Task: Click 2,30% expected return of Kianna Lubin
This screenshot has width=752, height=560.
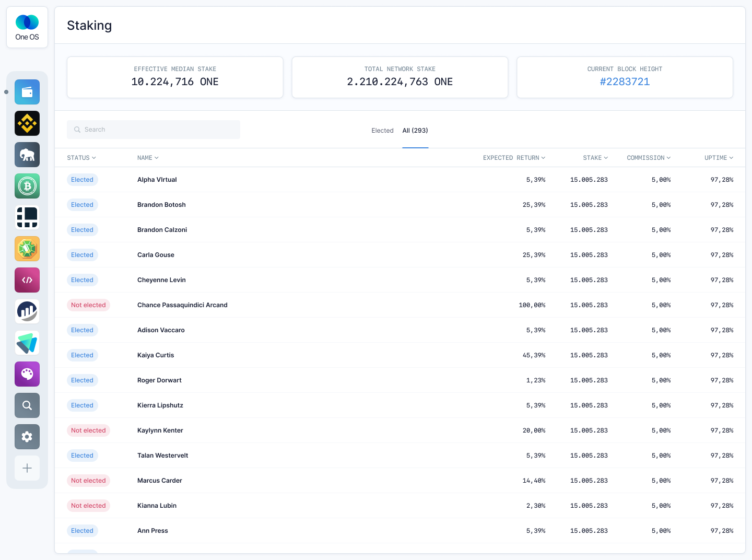Action: tap(536, 506)
